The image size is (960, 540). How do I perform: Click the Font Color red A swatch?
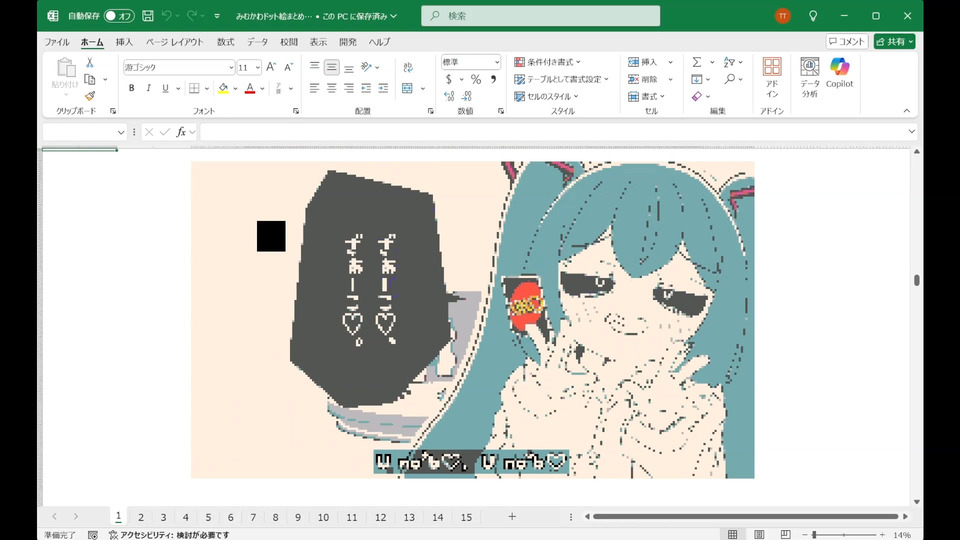pos(250,89)
